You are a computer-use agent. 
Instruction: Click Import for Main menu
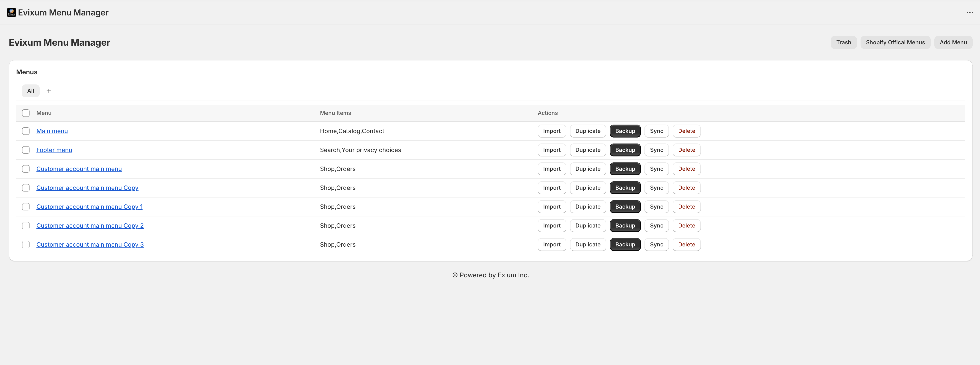tap(551, 131)
